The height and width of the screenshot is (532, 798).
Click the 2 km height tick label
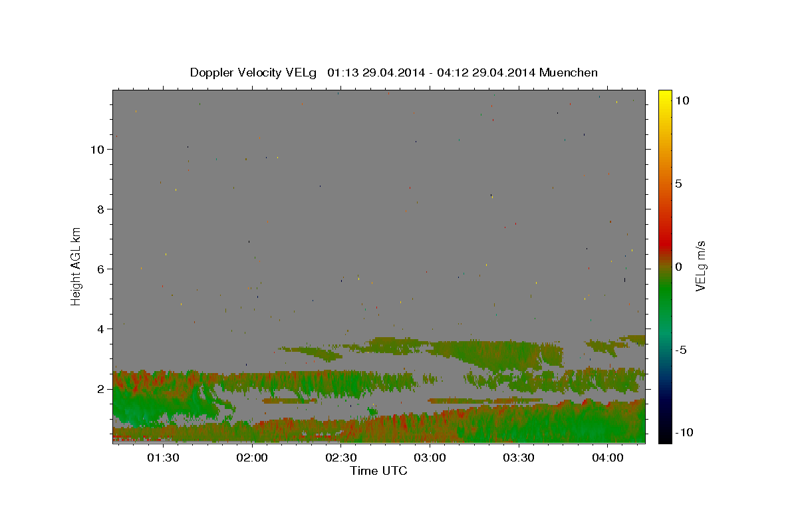pos(100,389)
